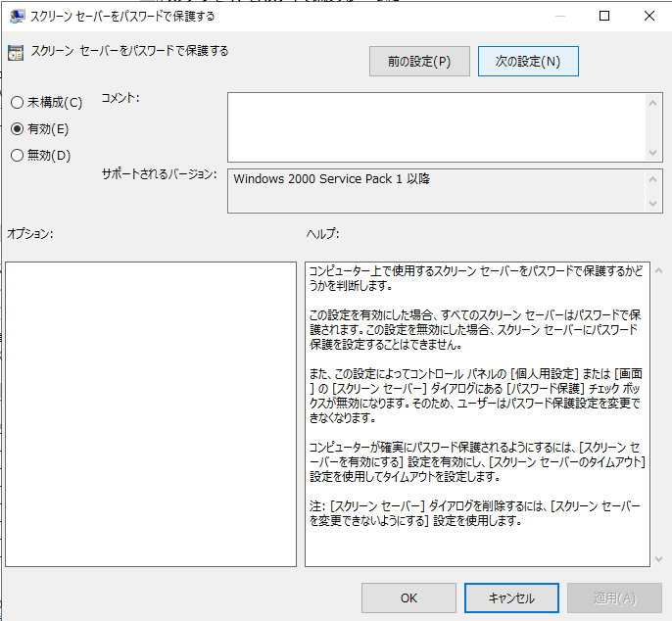
Task: Select the 有効(E) radio button
Action: coord(17,128)
